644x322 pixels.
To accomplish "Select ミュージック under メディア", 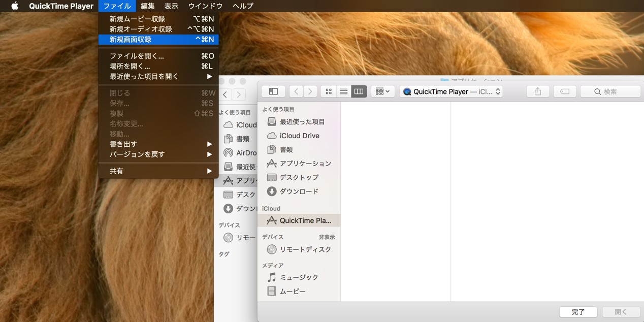I will click(299, 277).
